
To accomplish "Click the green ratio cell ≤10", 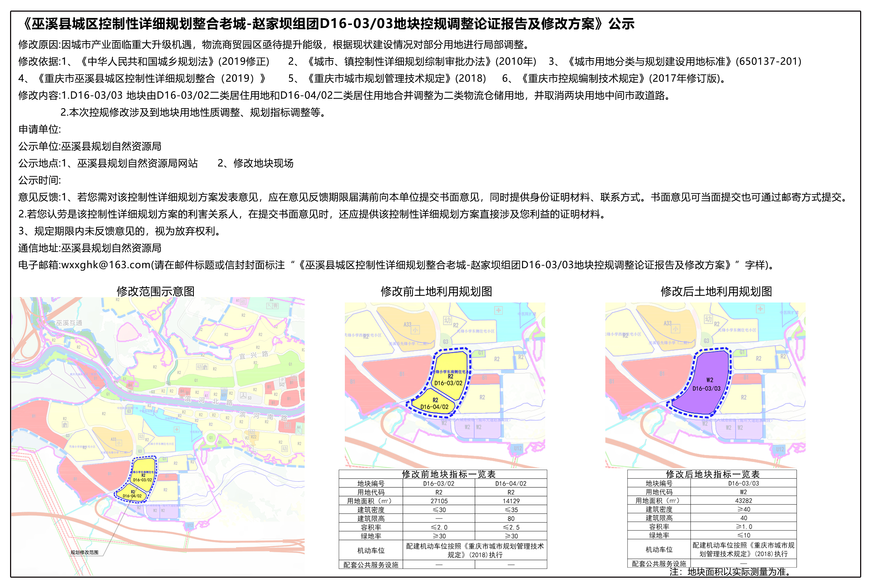I will 744,535.
